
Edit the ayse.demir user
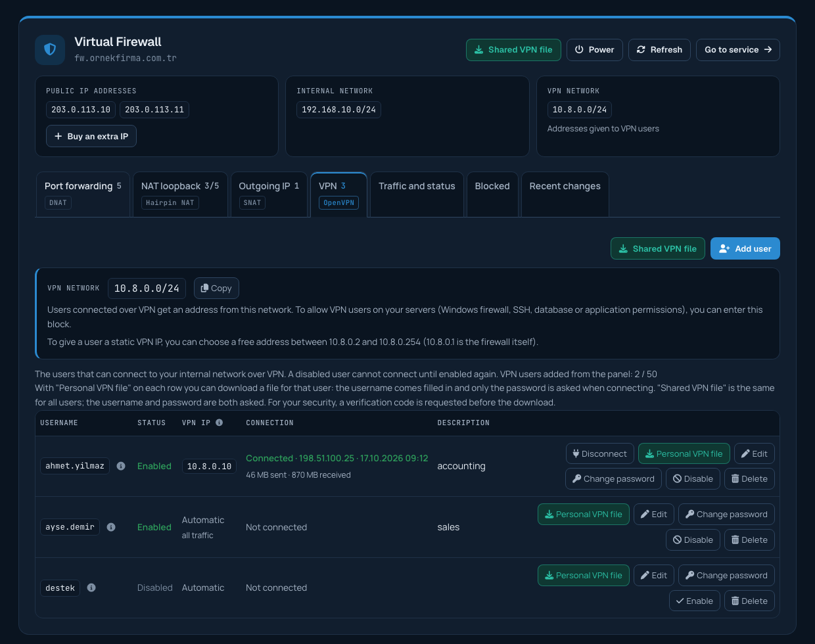pyautogui.click(x=654, y=514)
